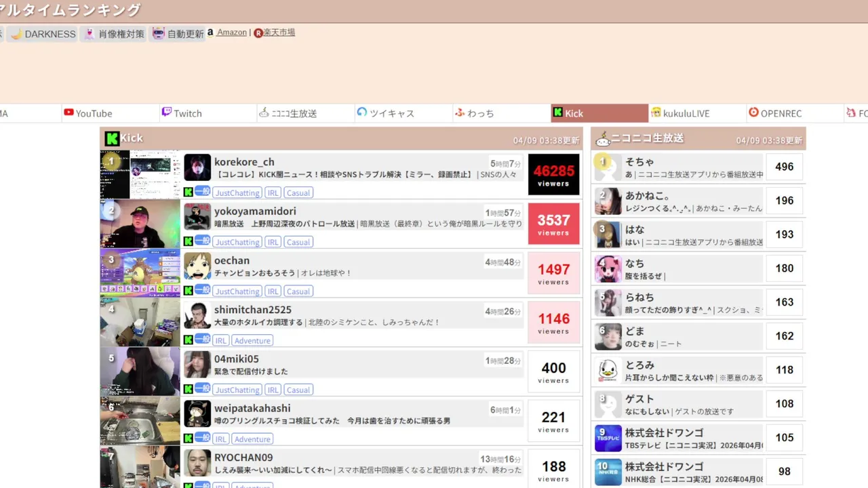Viewport: 868px width, 488px height.
Task: Click the 496 viewer count for そちゃ
Action: (x=785, y=167)
